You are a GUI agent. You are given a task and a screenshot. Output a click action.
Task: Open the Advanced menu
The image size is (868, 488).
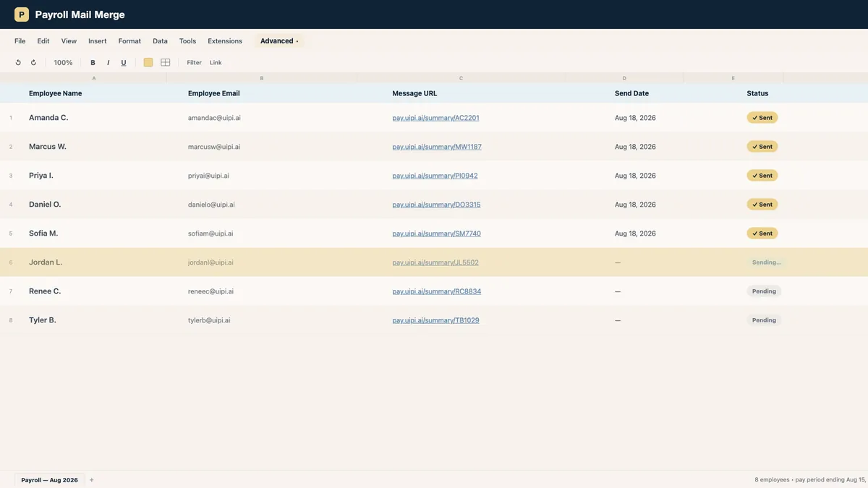(x=279, y=41)
